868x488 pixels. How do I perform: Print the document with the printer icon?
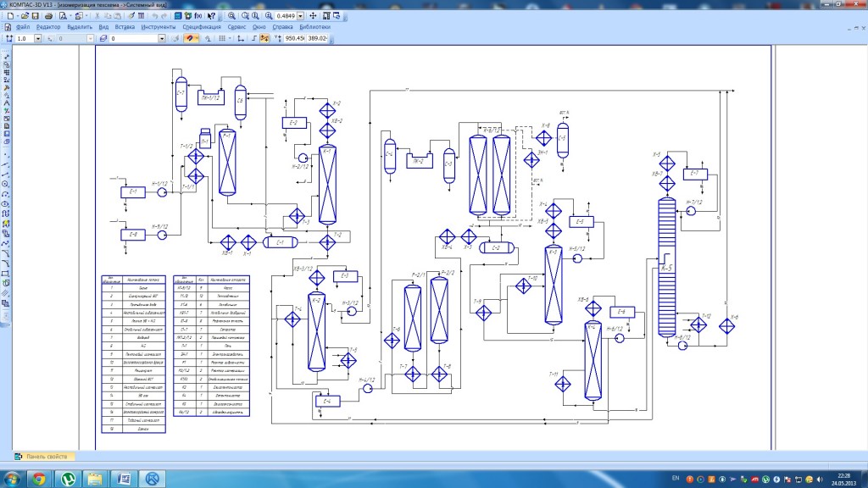click(x=48, y=16)
